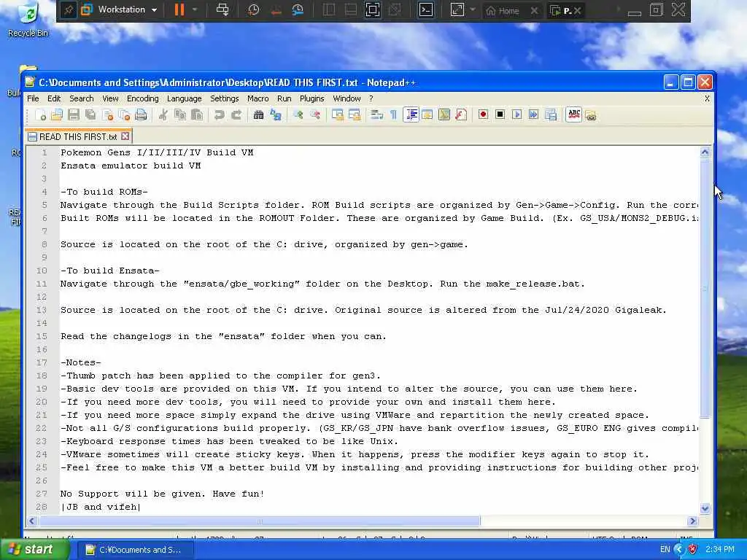Send Ctrl+Alt+Del to the VM icon
This screenshot has height=560, width=747.
coord(222,9)
